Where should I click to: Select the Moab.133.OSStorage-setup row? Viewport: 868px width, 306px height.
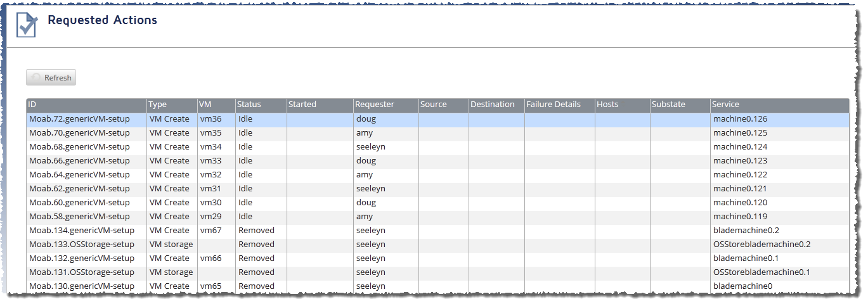[x=437, y=245]
